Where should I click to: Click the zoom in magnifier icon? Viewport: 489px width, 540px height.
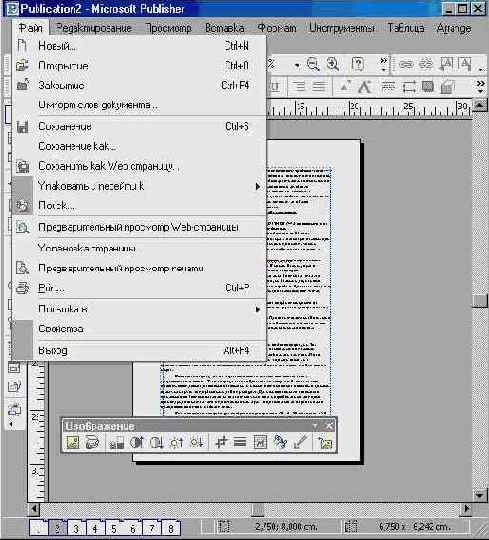[x=333, y=64]
